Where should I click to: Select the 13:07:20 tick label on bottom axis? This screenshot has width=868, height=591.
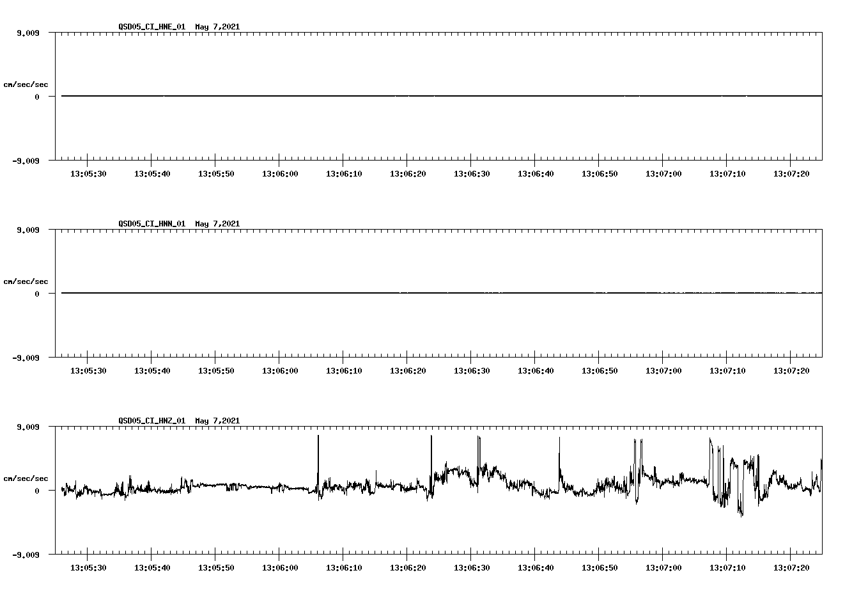(793, 567)
